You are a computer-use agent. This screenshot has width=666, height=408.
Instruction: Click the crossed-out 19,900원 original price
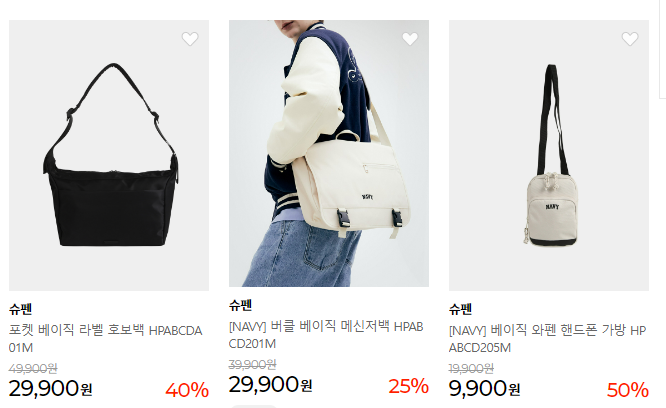click(x=471, y=368)
